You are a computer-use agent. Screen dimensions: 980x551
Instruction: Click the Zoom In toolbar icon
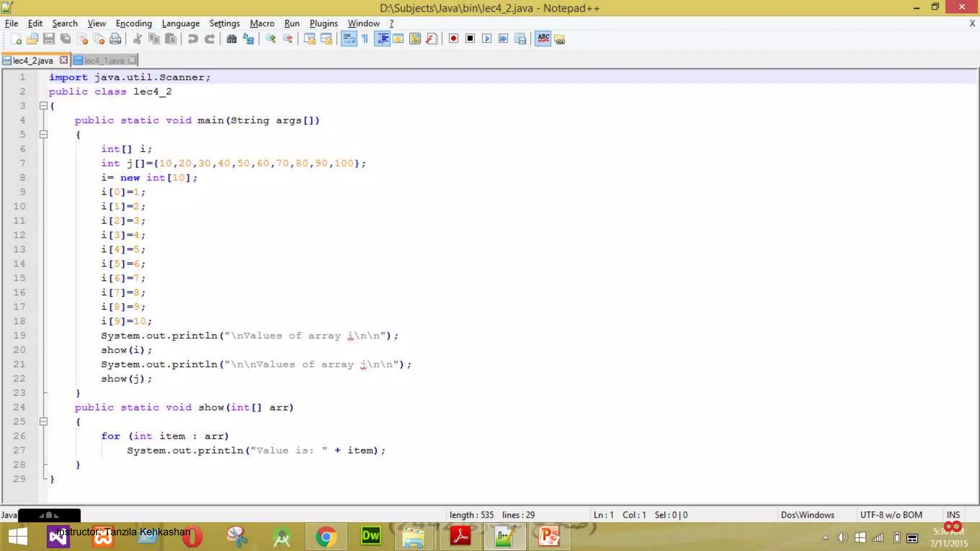tap(271, 39)
